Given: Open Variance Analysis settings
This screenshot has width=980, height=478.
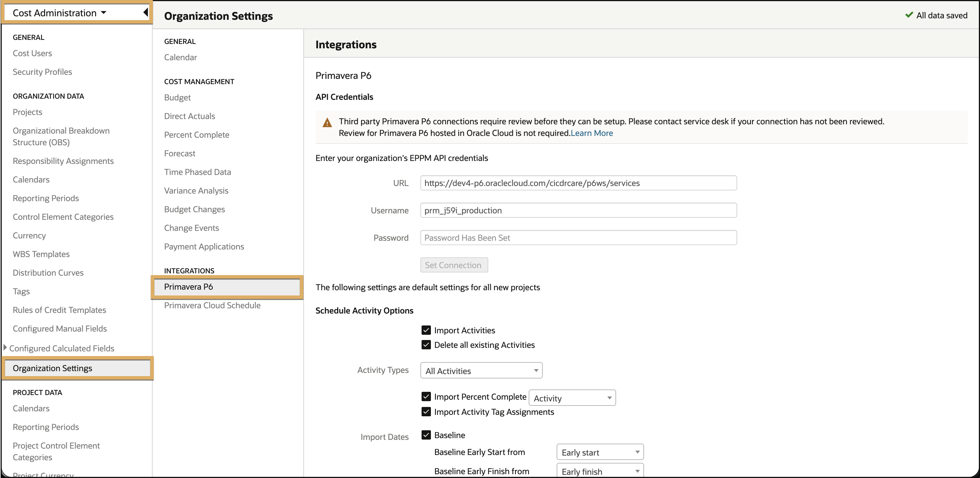Looking at the screenshot, I should tap(196, 190).
